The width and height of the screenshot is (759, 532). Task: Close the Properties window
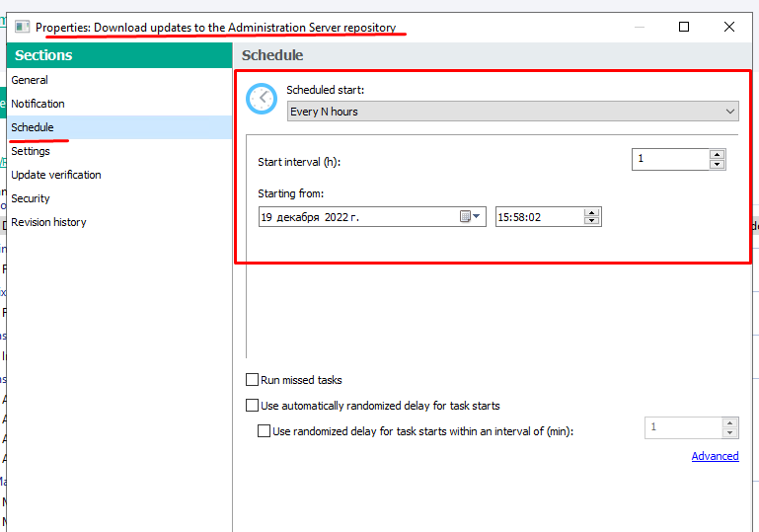[729, 27]
